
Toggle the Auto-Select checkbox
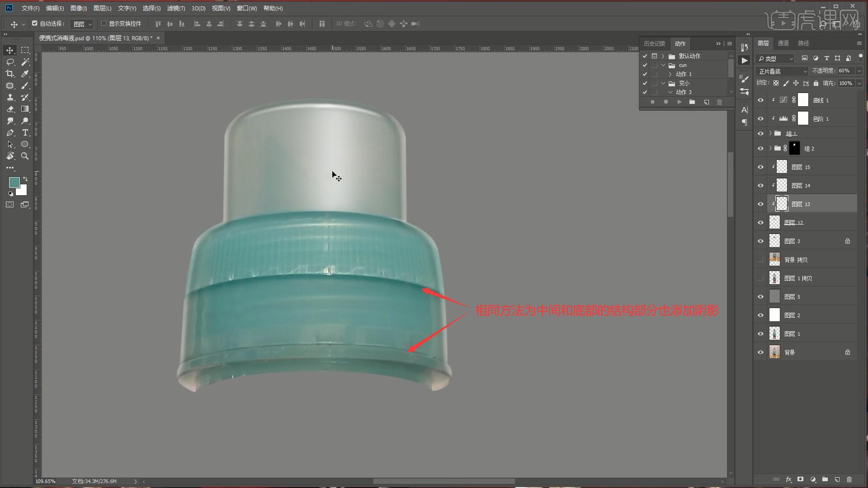tap(35, 23)
